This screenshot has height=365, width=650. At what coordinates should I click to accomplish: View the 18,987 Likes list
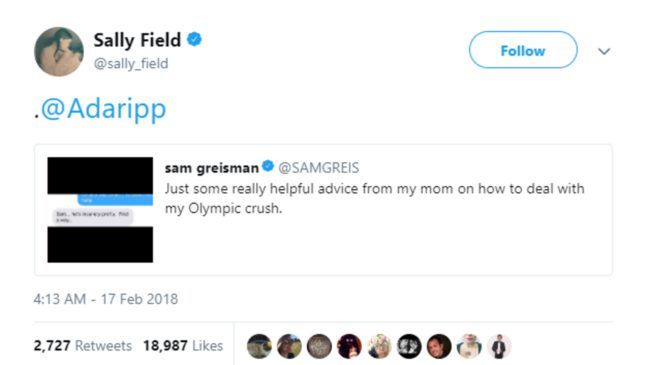[183, 346]
